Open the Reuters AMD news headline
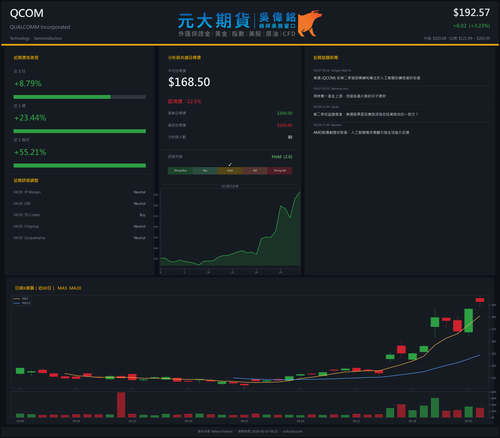The image size is (500, 438). click(361, 132)
